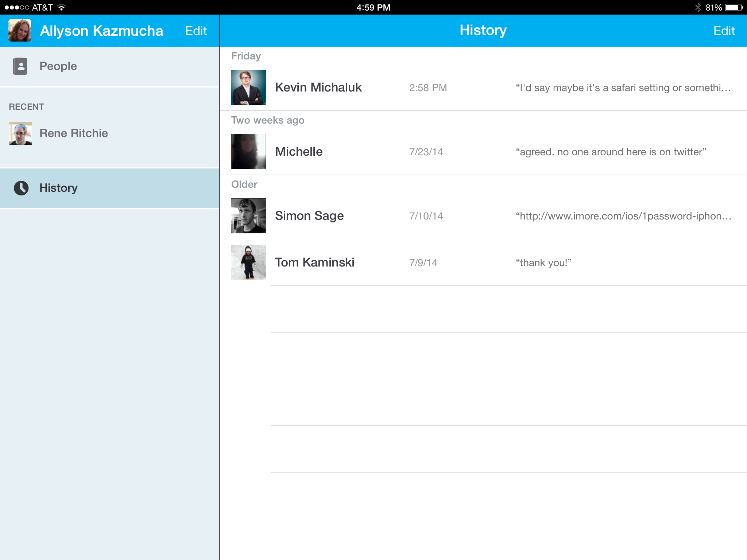The width and height of the screenshot is (747, 560).
Task: Select the 2:58 PM timestamp
Action: [x=427, y=87]
